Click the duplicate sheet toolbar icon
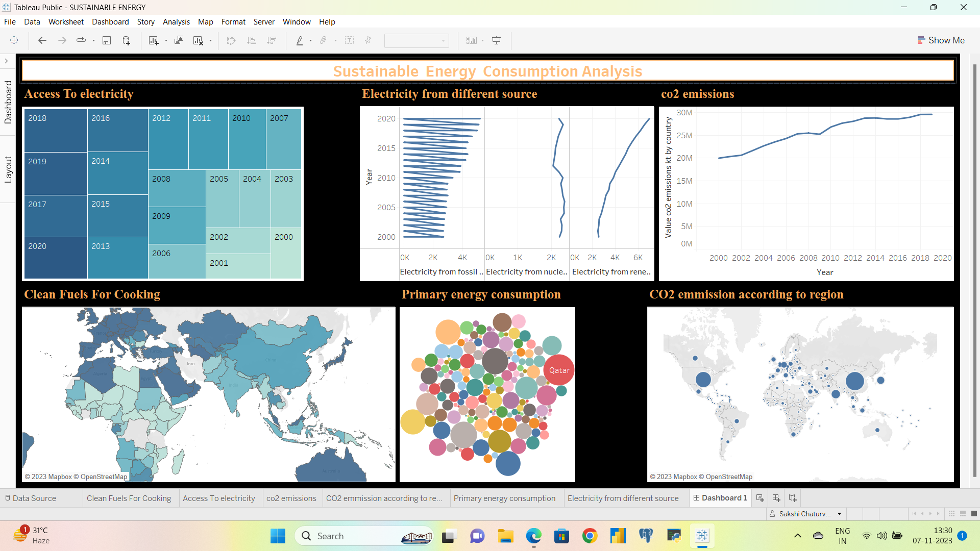980x551 pixels. [x=179, y=40]
